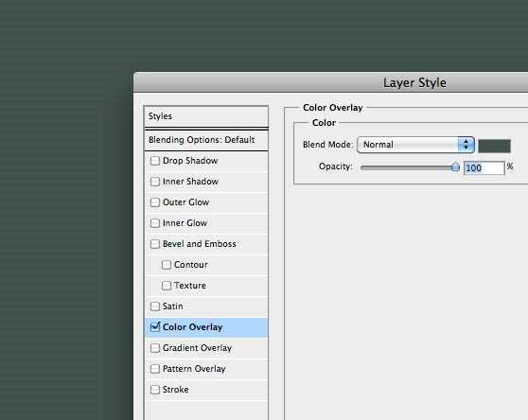Select the Gradient Overlay row label
The width and height of the screenshot is (528, 420).
coord(197,348)
